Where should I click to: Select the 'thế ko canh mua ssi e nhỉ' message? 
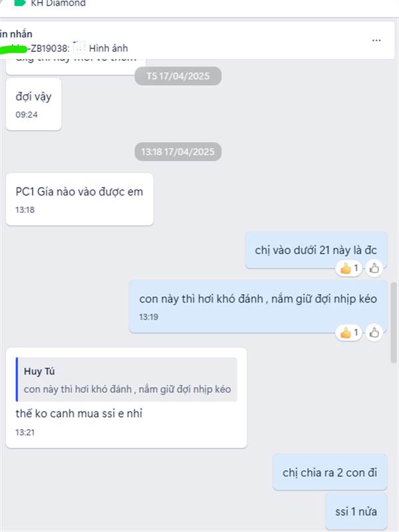click(78, 414)
